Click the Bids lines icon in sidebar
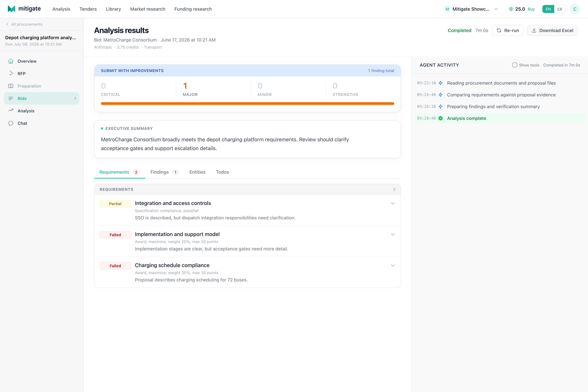The image size is (588, 392). coord(11,98)
